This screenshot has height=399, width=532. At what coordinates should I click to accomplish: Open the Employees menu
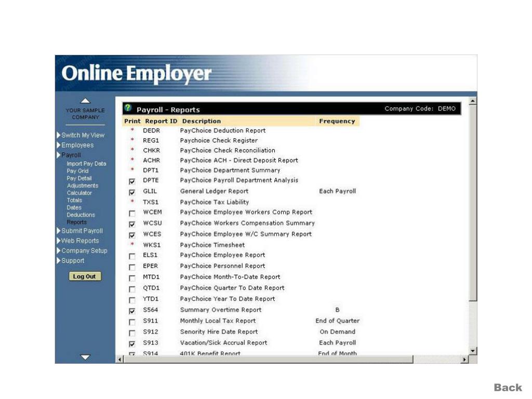coord(77,145)
